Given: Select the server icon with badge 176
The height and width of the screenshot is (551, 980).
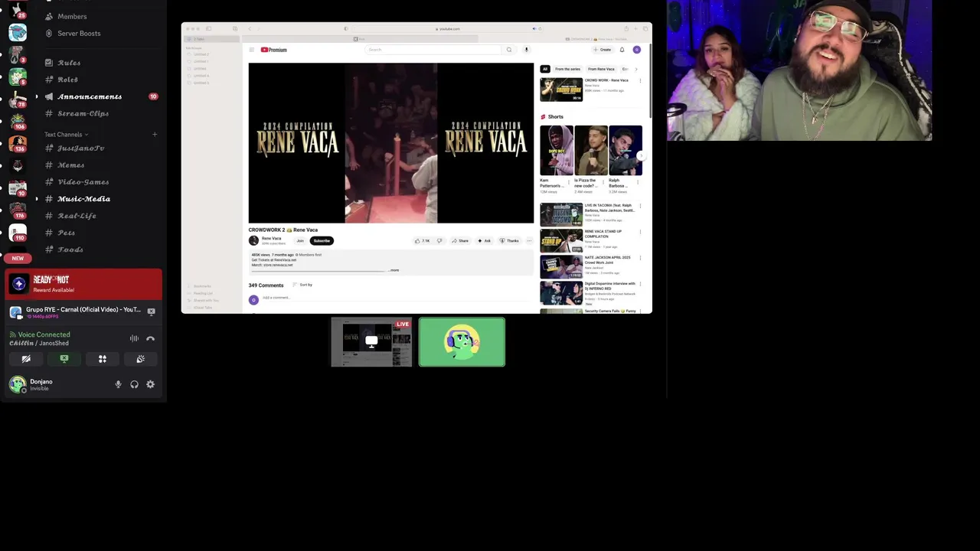Looking at the screenshot, I should click(17, 211).
